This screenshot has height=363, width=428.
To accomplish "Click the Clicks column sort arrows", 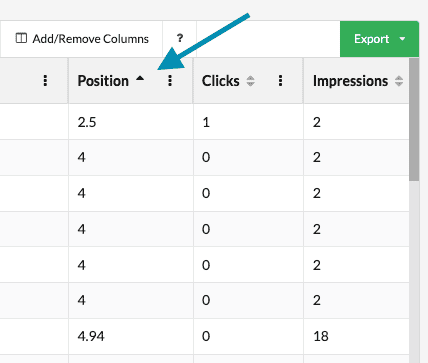I will [250, 81].
